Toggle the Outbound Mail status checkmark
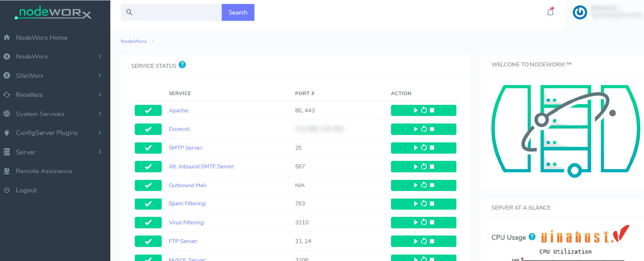The image size is (644, 261). click(x=148, y=185)
